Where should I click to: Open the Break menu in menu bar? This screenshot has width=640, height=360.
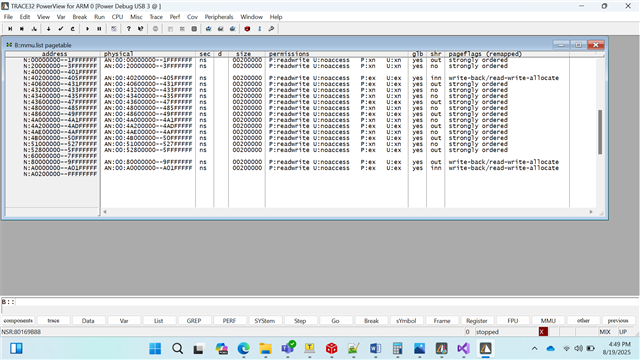point(80,17)
